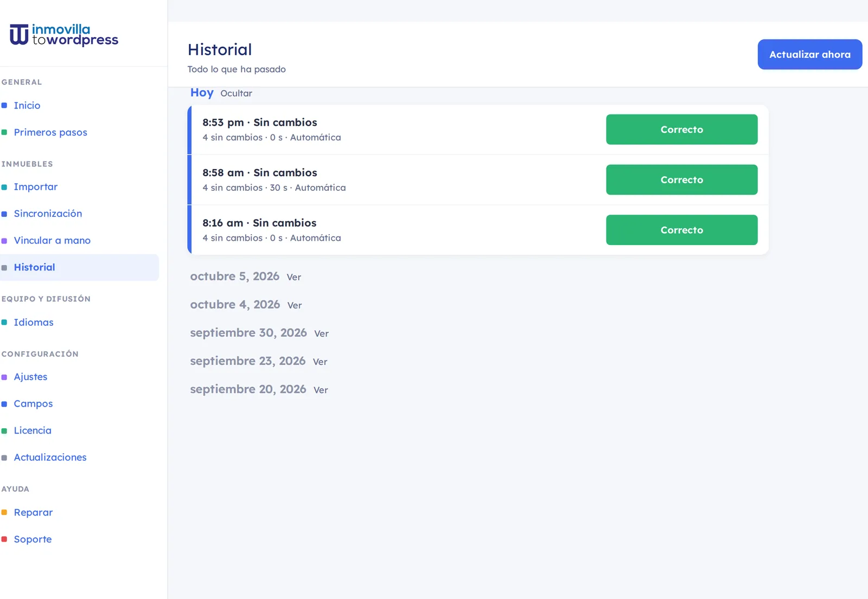Screen dimensions: 868x599
Task: Collapse today's entries with Ocultar
Action: click(236, 93)
